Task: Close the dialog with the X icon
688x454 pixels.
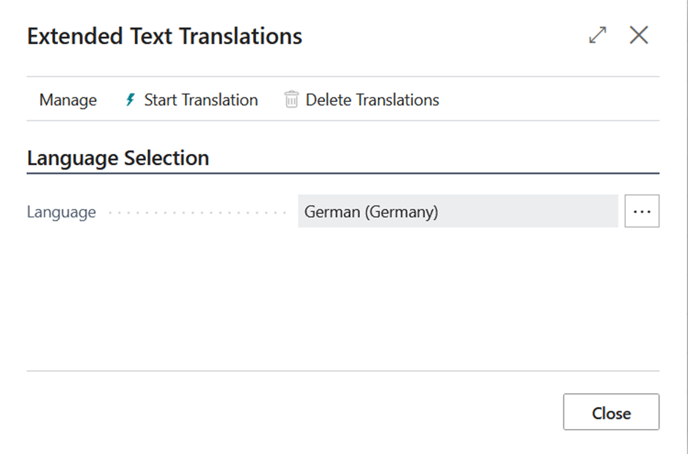Action: click(639, 36)
